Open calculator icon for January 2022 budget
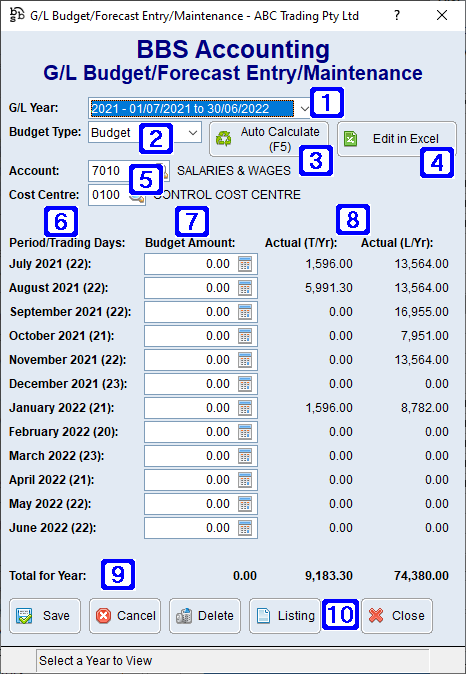Image resolution: width=466 pixels, height=674 pixels. [x=245, y=408]
